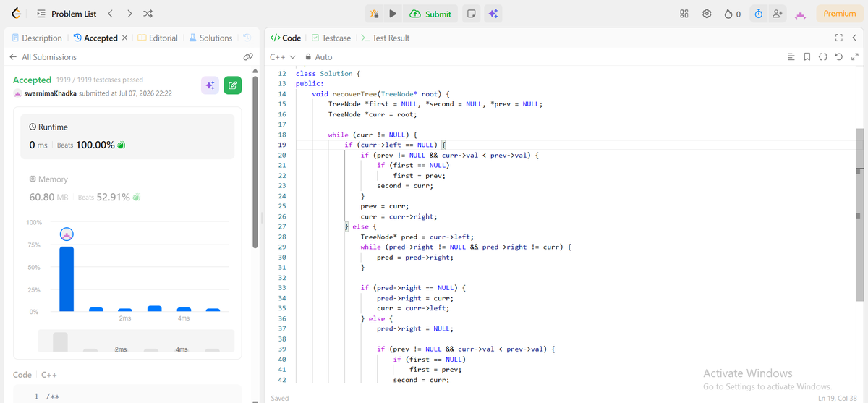
Task: Open the AI sparkle assistant in top bar
Action: (493, 14)
